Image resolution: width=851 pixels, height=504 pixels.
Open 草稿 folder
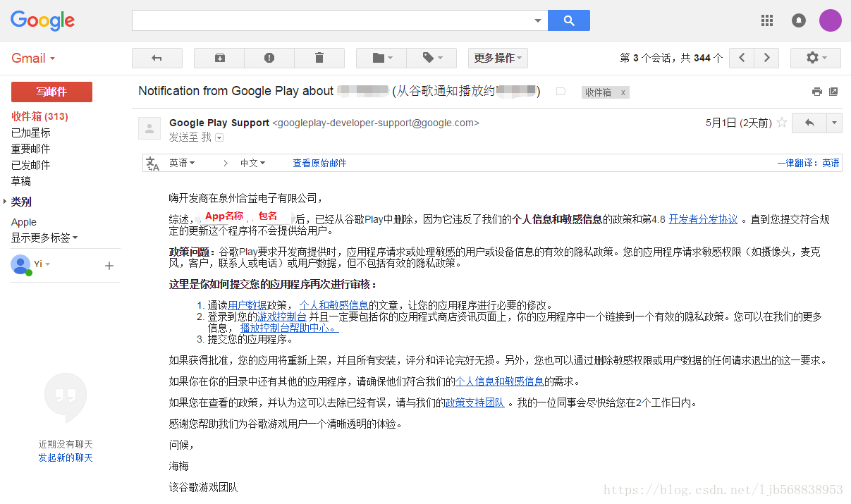(x=21, y=181)
